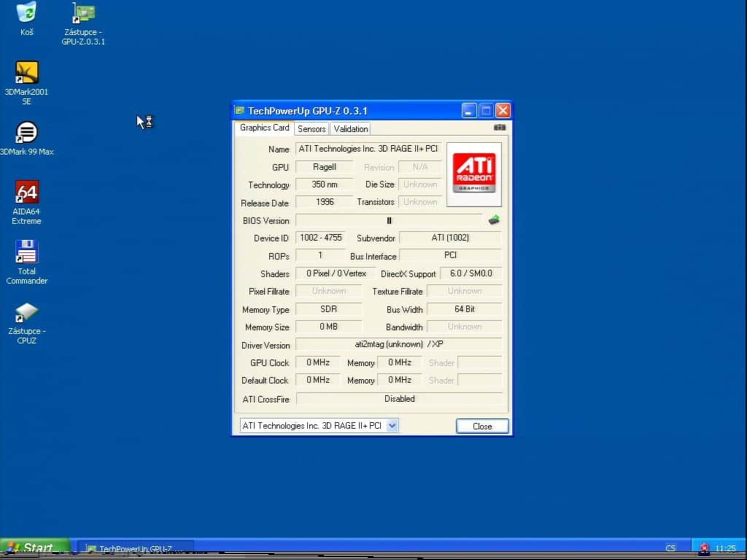Open the Windows Start menu
The image size is (747, 560).
click(x=34, y=548)
